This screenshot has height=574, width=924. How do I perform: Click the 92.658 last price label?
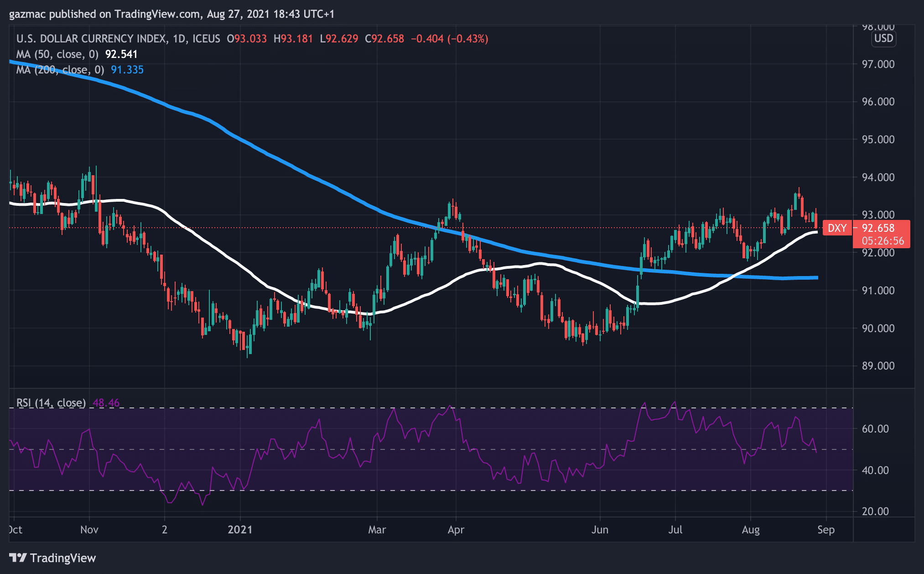pyautogui.click(x=878, y=228)
